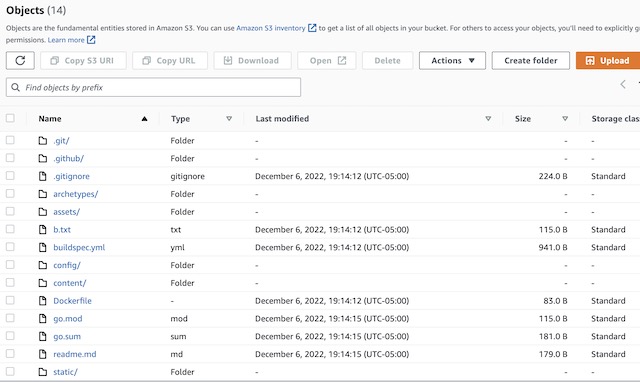Open the readme.md object link

tap(75, 354)
